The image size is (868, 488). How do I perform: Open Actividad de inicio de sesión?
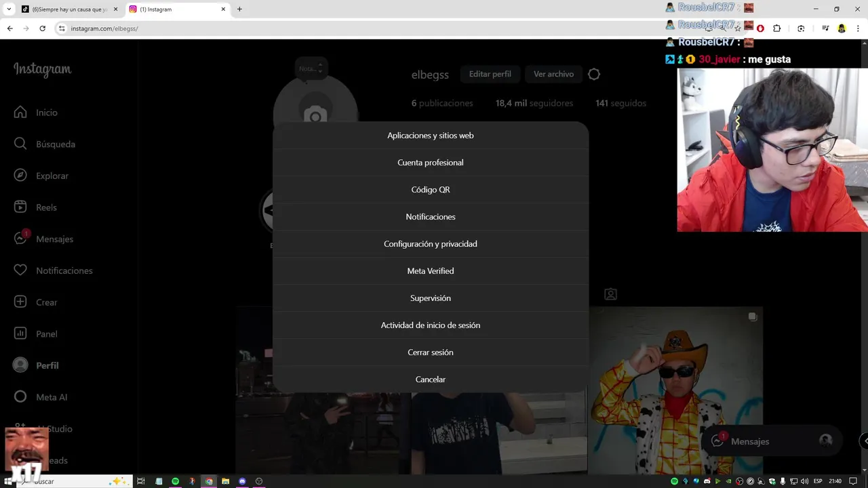[x=431, y=325]
